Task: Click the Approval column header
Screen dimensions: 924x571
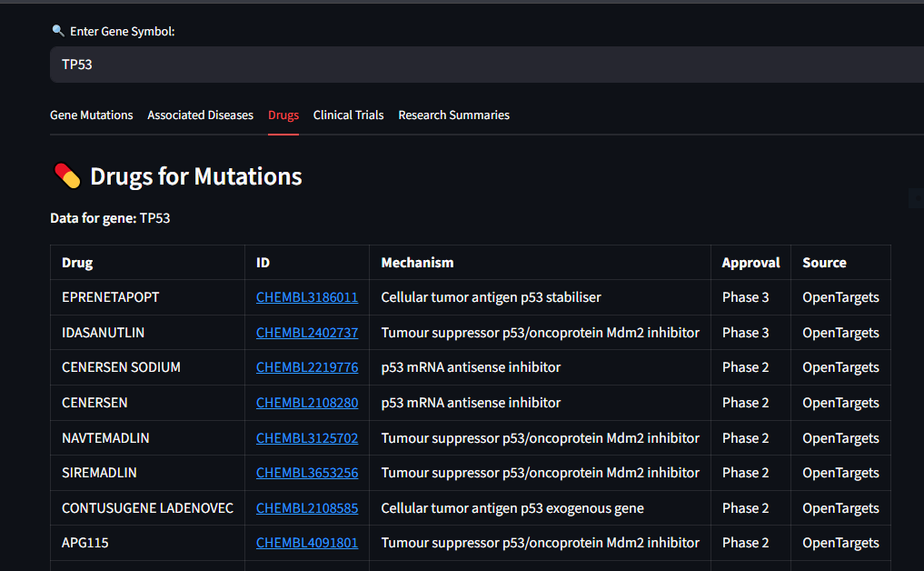Action: [x=750, y=263]
